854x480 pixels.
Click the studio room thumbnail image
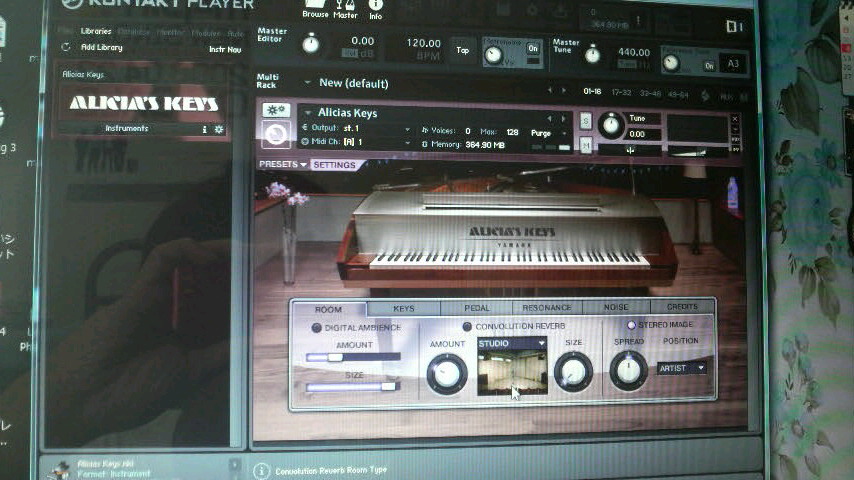(512, 372)
